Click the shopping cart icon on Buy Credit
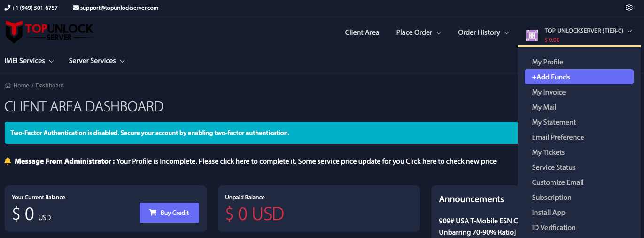 click(153, 213)
